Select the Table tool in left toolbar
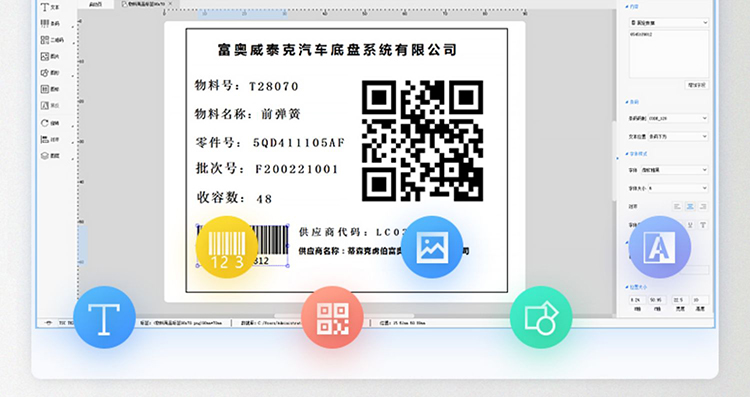The height and width of the screenshot is (397, 750). 50,89
